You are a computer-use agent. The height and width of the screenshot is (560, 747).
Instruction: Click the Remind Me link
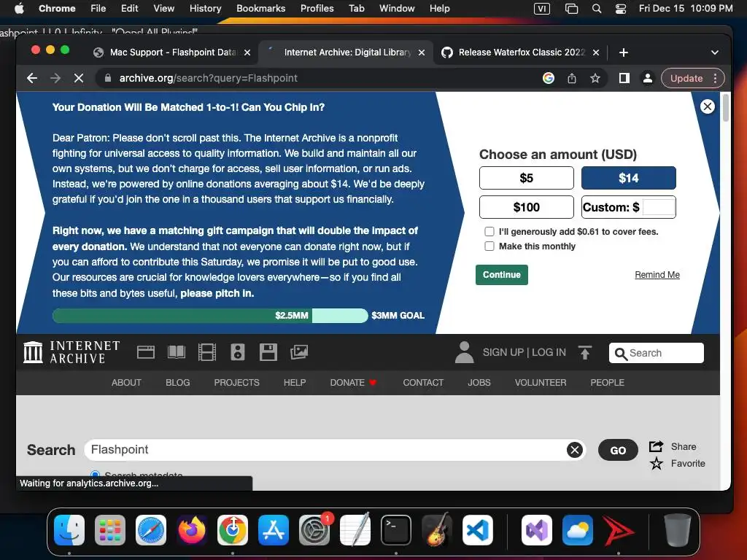pyautogui.click(x=657, y=275)
